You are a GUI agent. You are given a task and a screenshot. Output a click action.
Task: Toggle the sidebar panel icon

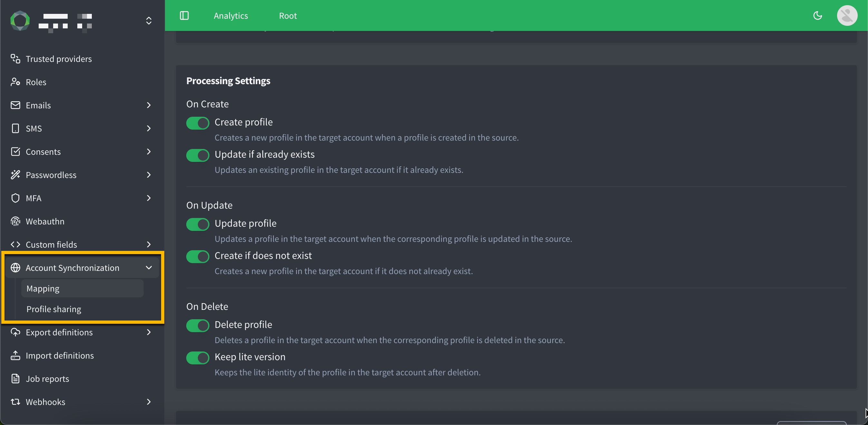(x=184, y=15)
